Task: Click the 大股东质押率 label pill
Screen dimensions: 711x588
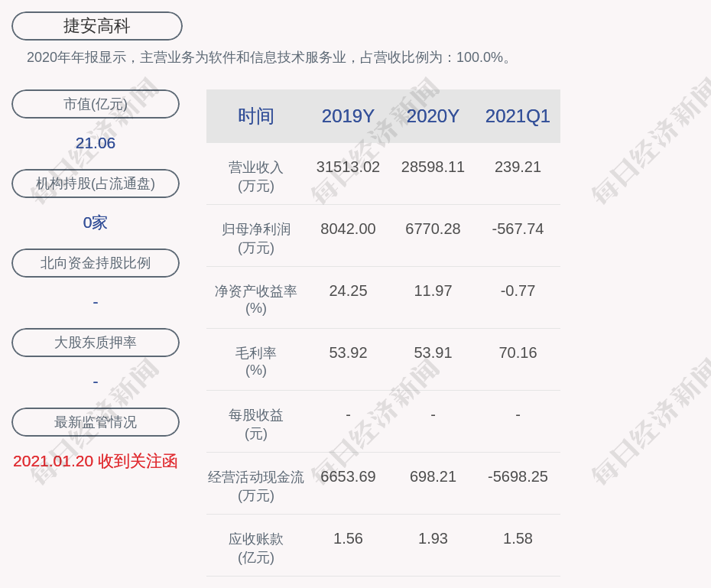Action: (x=96, y=343)
